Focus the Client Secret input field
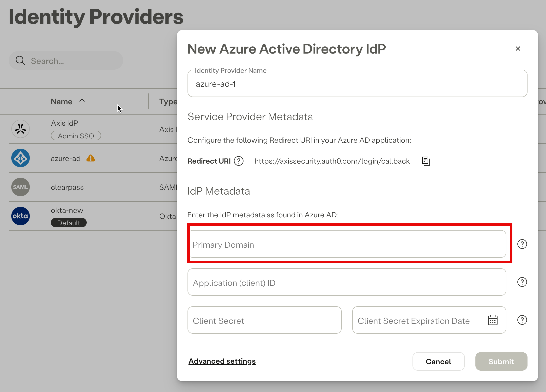This screenshot has height=392, width=546. pyautogui.click(x=264, y=320)
